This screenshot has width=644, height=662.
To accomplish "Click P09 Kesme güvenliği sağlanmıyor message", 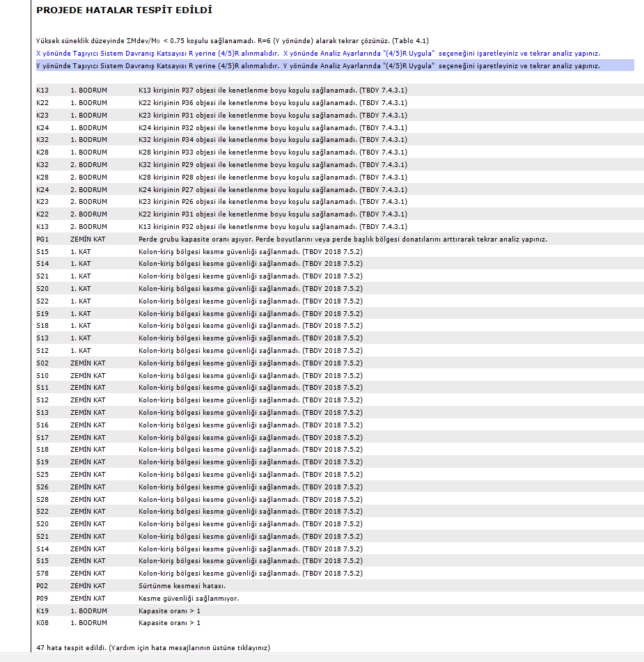I will 188,598.
